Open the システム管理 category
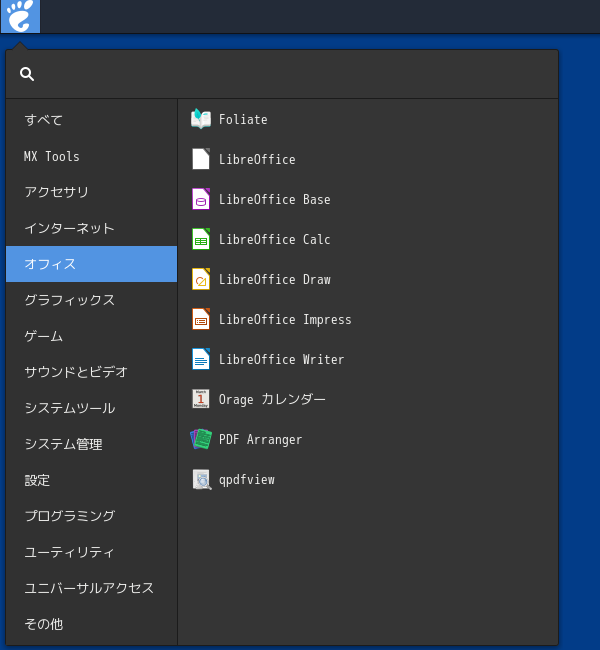Screen dimensions: 600x650 (x=92, y=444)
